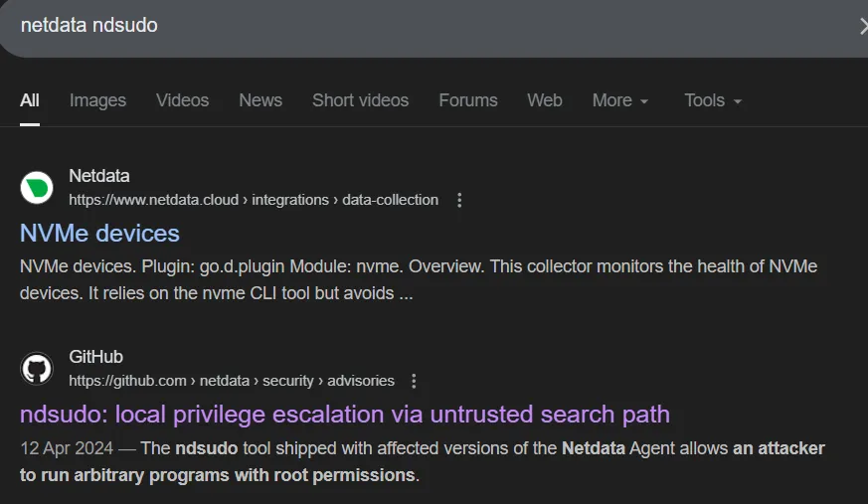Click the Netdata green leaf favicon
This screenshot has width=868, height=504.
click(37, 189)
